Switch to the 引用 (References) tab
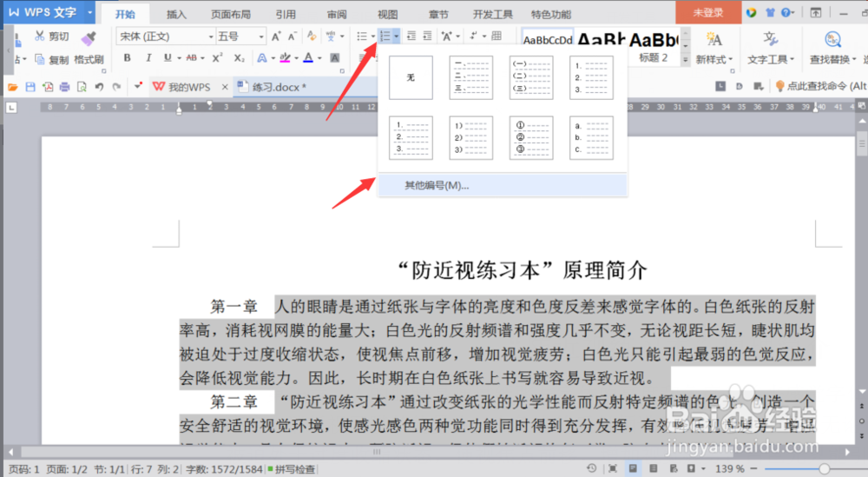Viewport: 868px width, 477px height. point(286,15)
